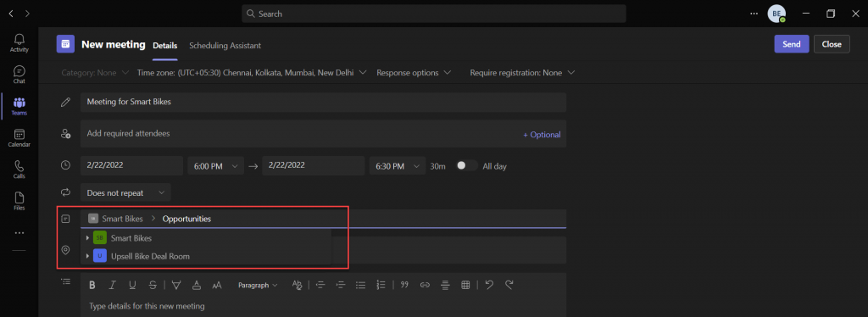
Task: Insert a bulleted list
Action: [360, 285]
